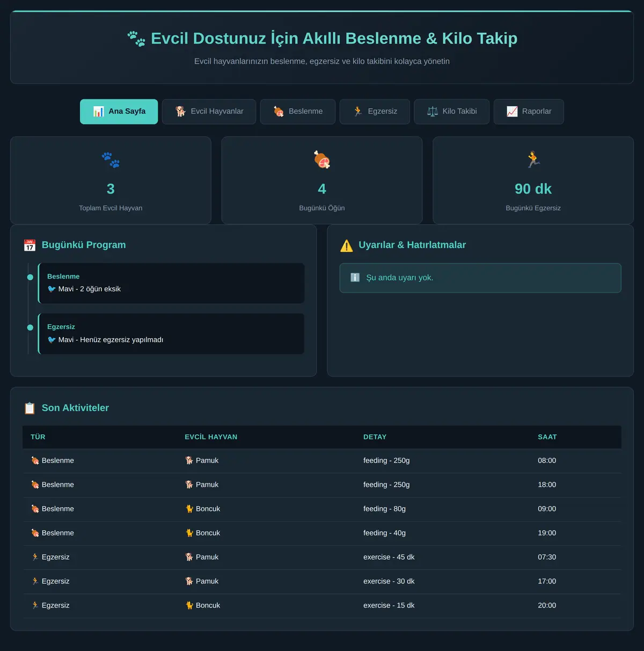Click the 'Bugünkü Öğün' label
Viewport: 644px width, 651px height.
pos(322,208)
